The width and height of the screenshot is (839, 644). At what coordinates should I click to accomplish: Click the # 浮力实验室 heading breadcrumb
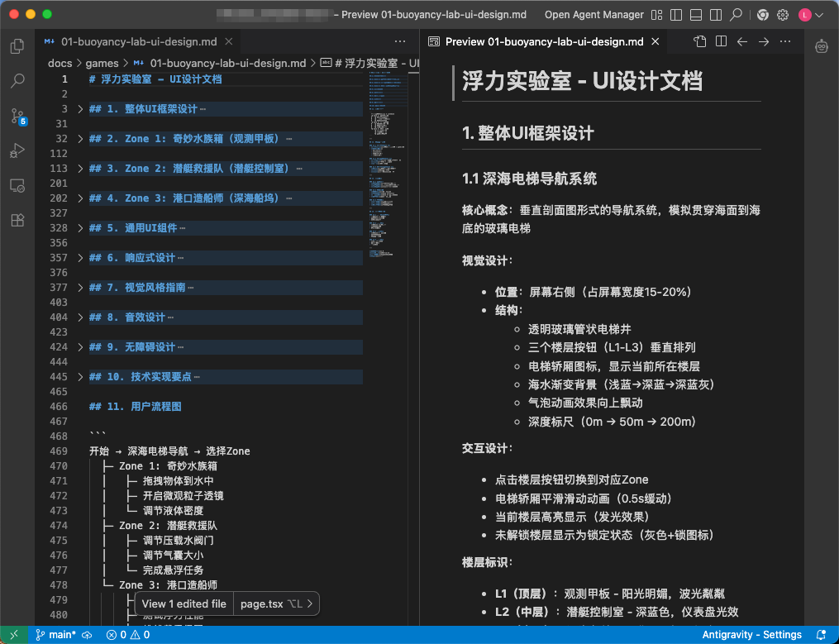click(x=370, y=63)
